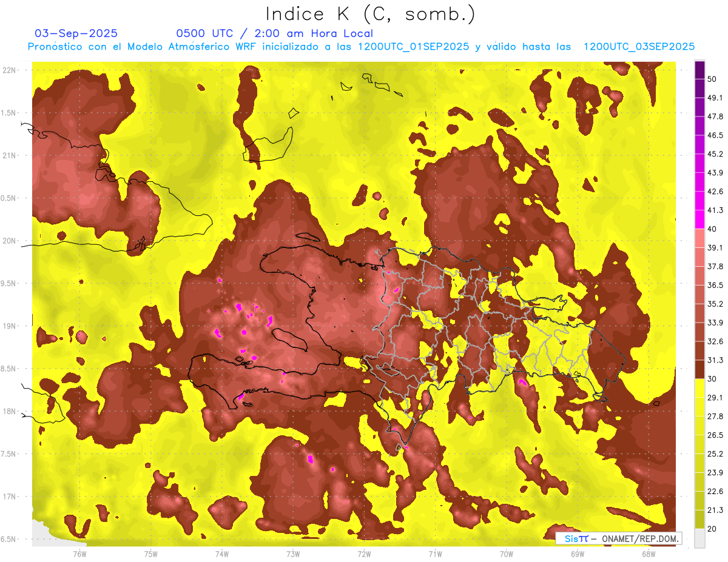Click the dark purple colorbar segment above 50
Screen dimensions: 728x562
(699, 70)
